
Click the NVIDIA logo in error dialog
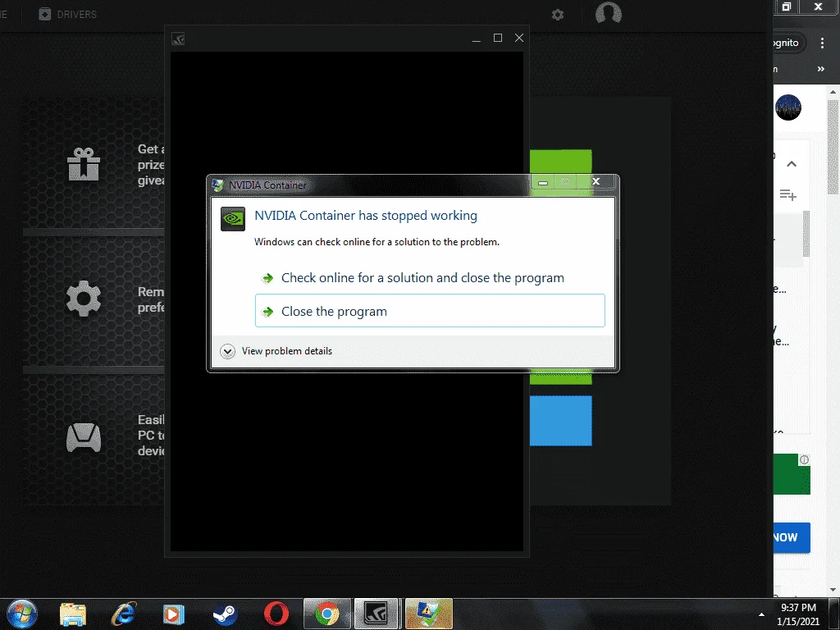click(233, 218)
